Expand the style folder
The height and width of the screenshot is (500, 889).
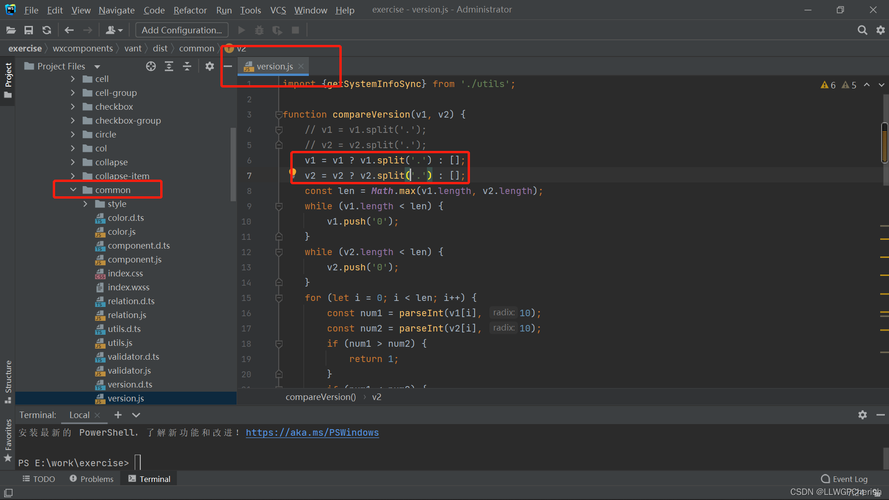(x=86, y=204)
